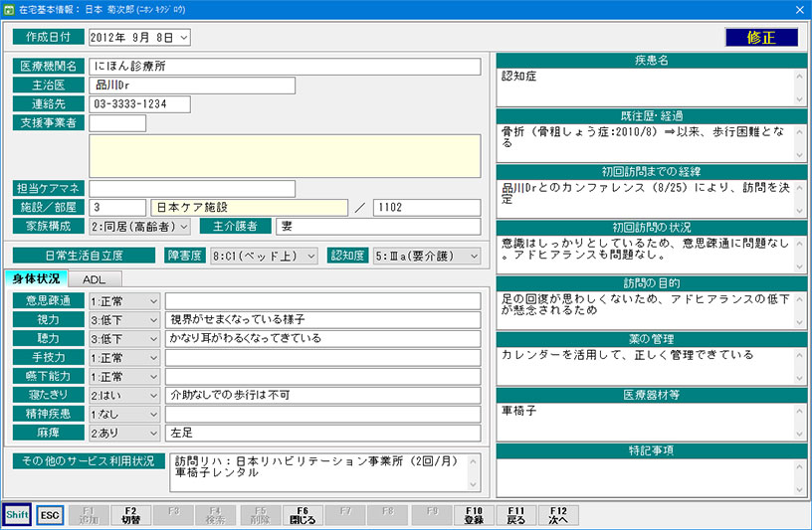Click the 医療機関名 input field
812x530 pixels.
[x=285, y=67]
